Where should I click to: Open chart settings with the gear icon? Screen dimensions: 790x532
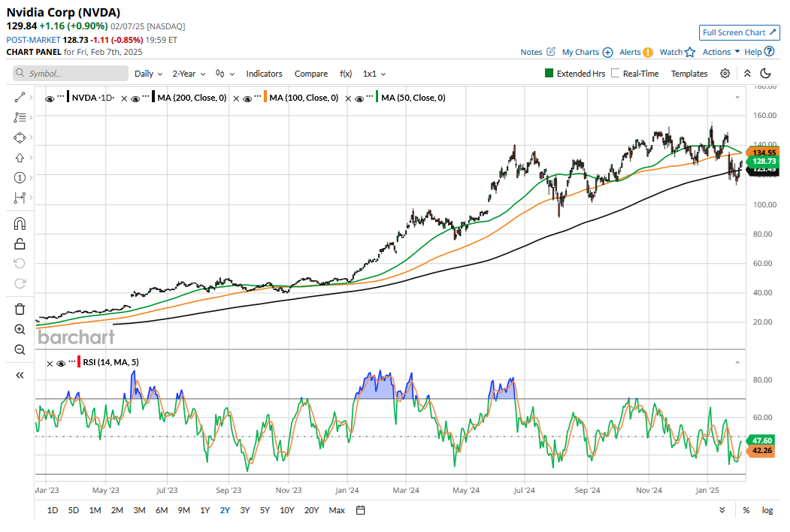tap(724, 73)
